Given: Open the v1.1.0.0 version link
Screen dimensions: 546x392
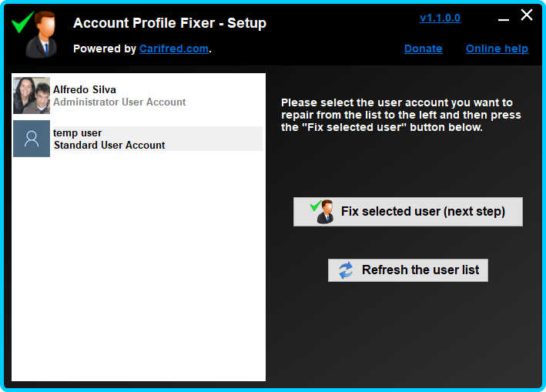Looking at the screenshot, I should pos(440,18).
